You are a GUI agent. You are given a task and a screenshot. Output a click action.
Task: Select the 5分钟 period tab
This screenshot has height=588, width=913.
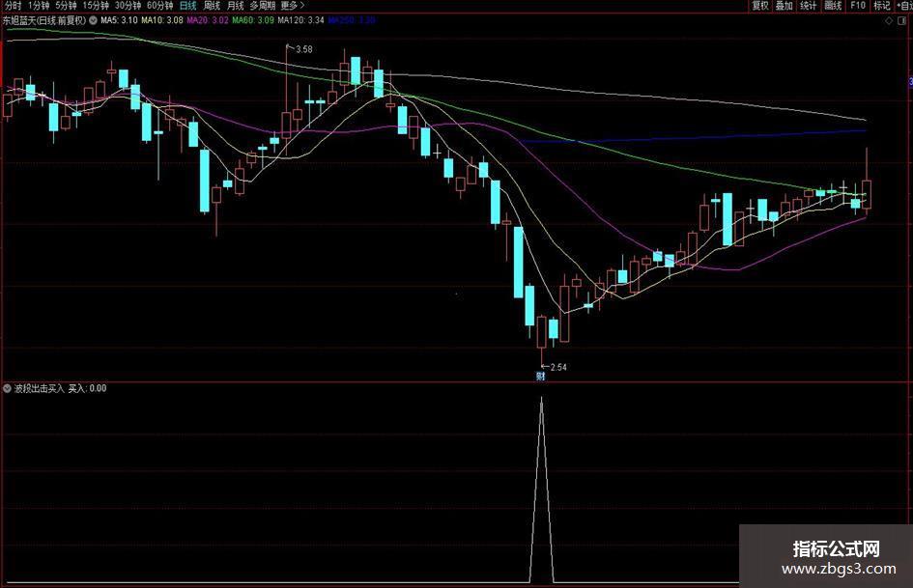pos(66,5)
